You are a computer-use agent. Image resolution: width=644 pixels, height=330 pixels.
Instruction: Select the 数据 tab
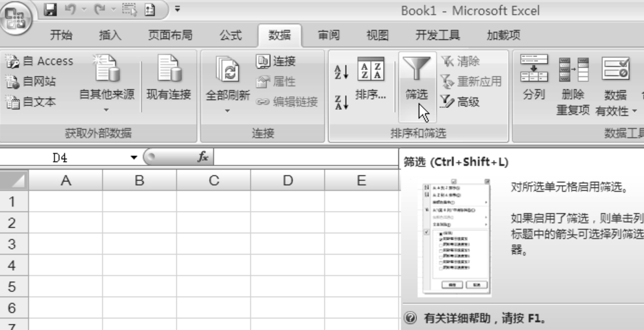click(279, 35)
